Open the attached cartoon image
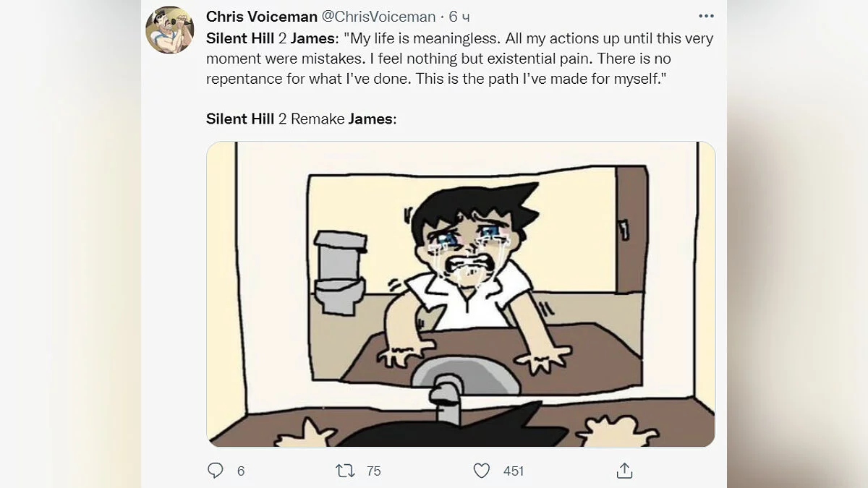This screenshot has height=488, width=868. click(x=461, y=294)
